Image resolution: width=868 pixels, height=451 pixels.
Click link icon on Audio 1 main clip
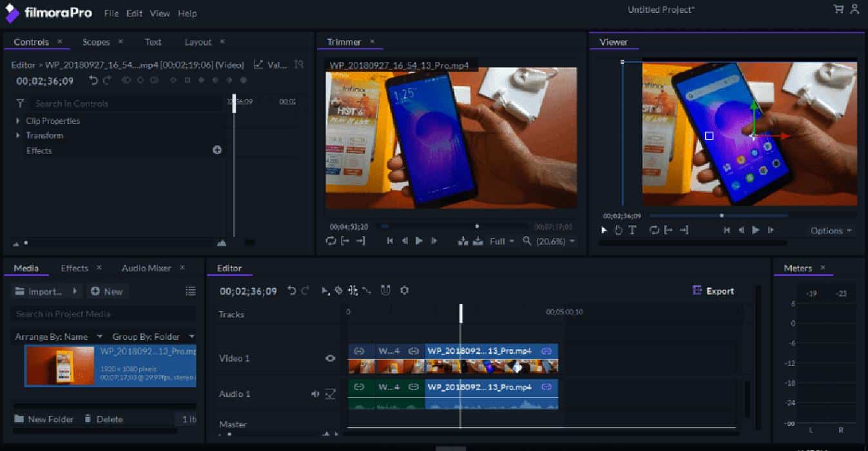coord(546,387)
